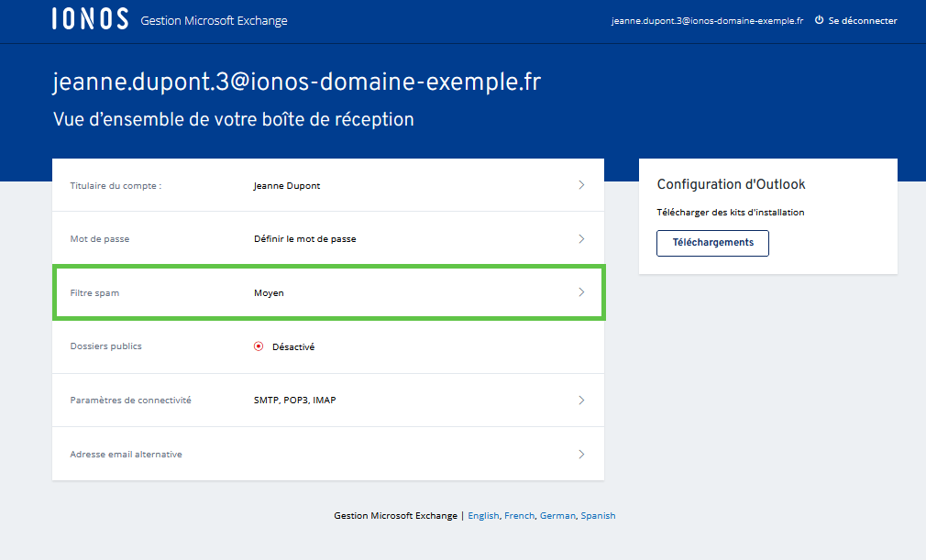
Task: Open Paramètres de connectivité chevron arrow
Action: point(581,401)
